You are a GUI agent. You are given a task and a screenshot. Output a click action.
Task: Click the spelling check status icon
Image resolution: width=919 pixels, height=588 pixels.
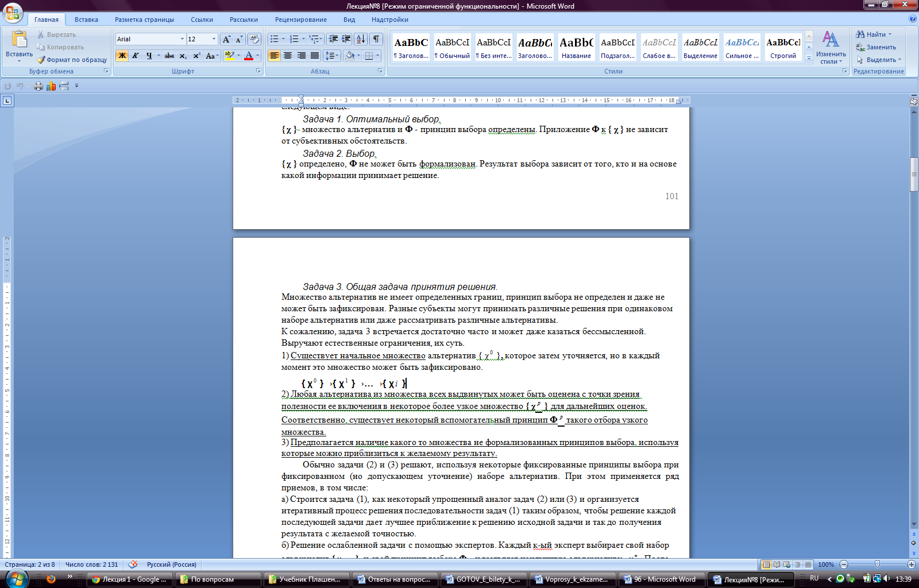click(133, 564)
